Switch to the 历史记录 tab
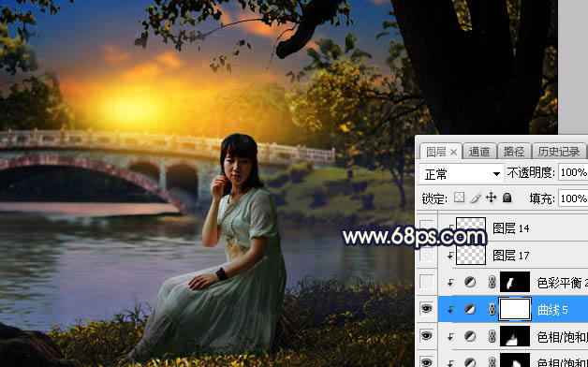The width and height of the screenshot is (588, 367). [558, 152]
